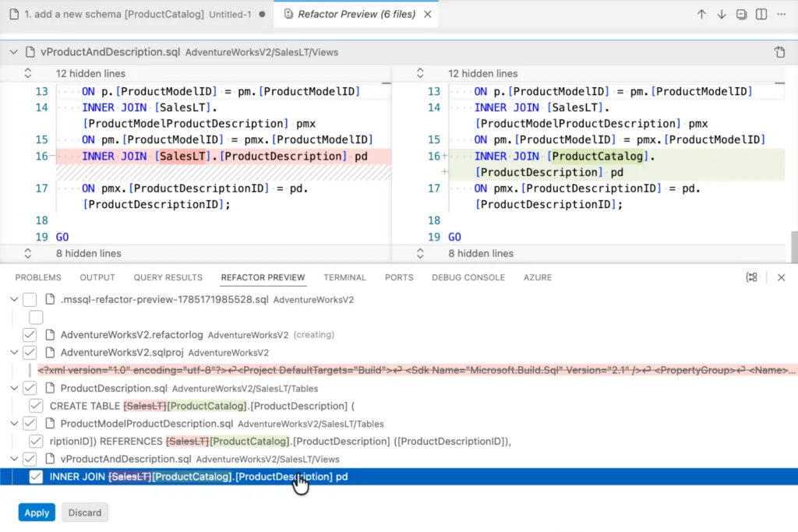Collapse ProductDescription.sql tree node
Image resolution: width=798 pixels, height=532 pixels.
click(x=14, y=388)
